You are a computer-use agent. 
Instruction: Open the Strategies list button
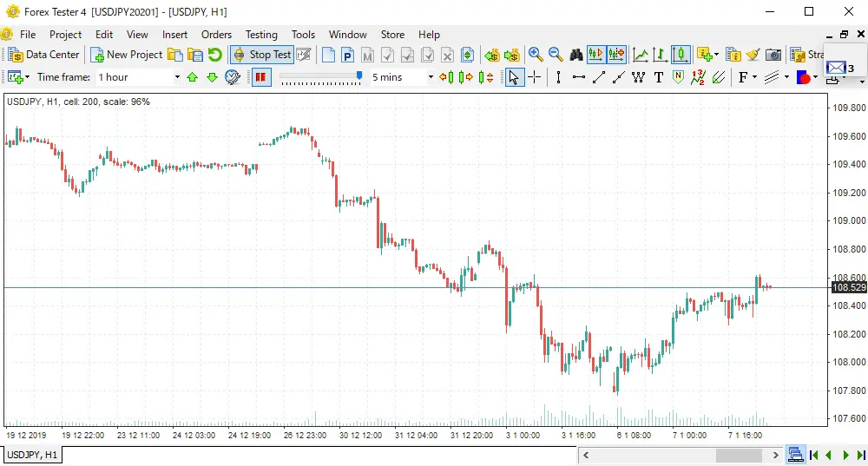click(x=806, y=55)
